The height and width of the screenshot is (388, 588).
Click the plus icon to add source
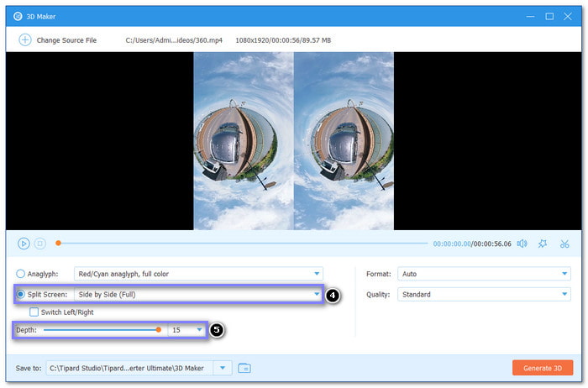(x=24, y=39)
